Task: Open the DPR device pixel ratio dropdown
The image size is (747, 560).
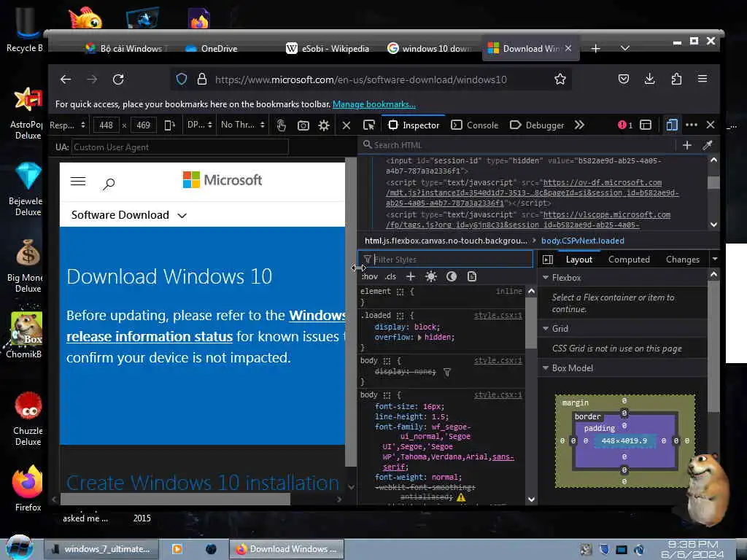Action: point(200,125)
